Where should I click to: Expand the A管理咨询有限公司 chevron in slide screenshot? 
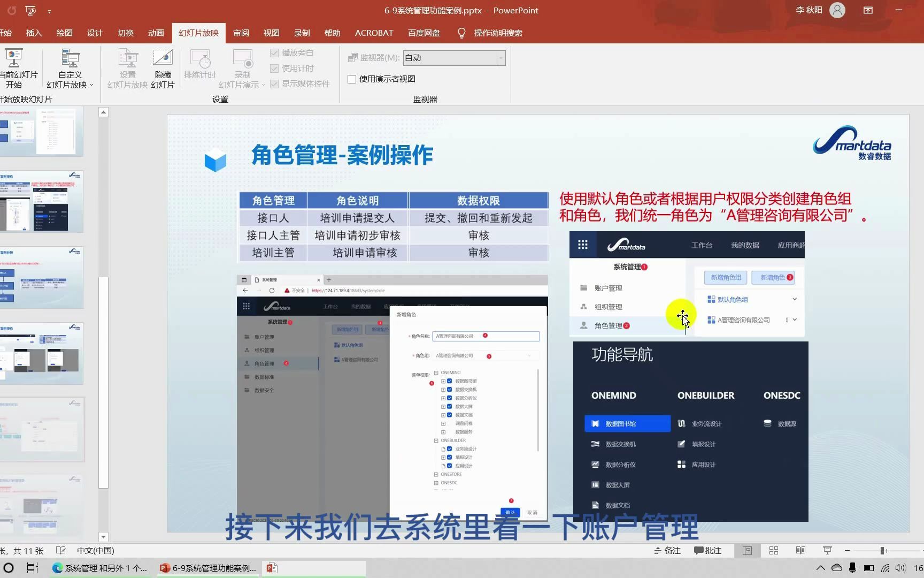coord(795,320)
